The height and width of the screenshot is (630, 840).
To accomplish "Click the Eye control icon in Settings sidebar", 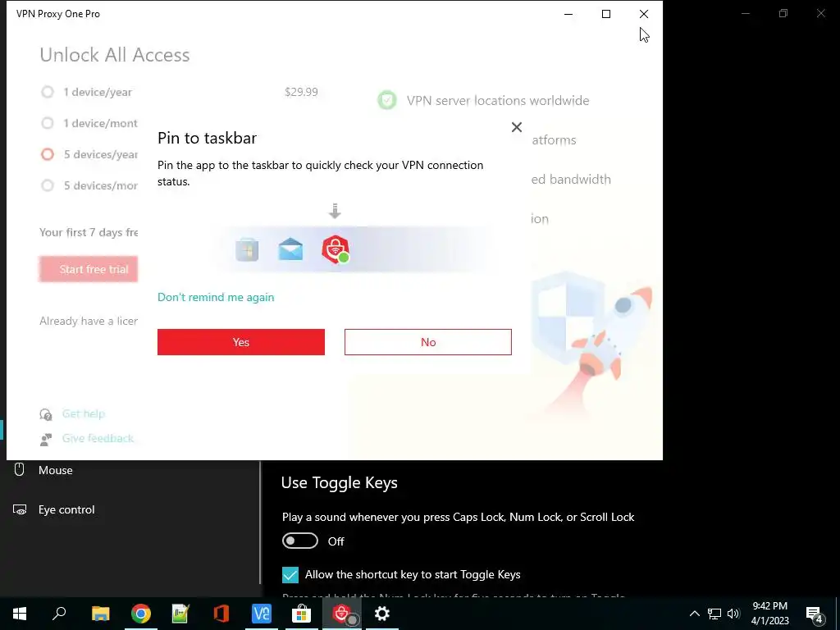I will 20,509.
